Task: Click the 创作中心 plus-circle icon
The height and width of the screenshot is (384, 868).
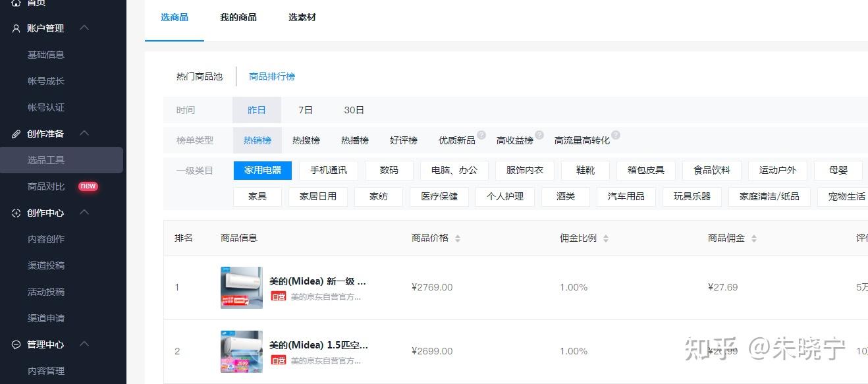Action: (x=16, y=213)
